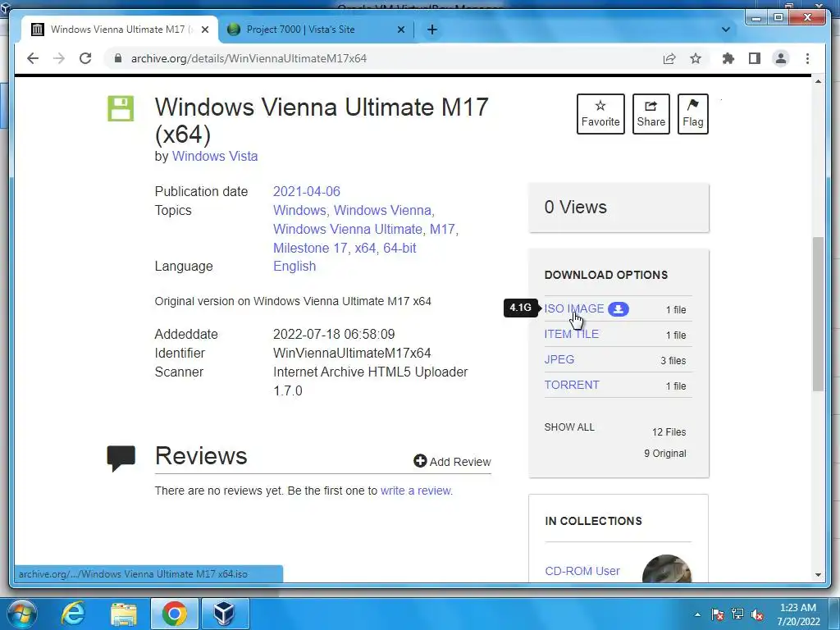Bookmark page with the star icon
Viewport: 840px width, 630px height.
click(696, 58)
